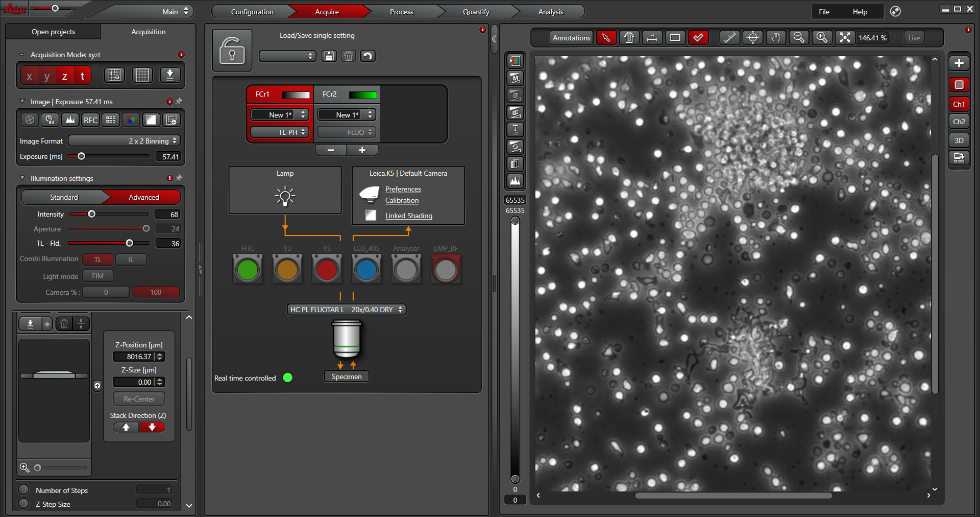Toggle the Linked Shading checkbox

(371, 216)
